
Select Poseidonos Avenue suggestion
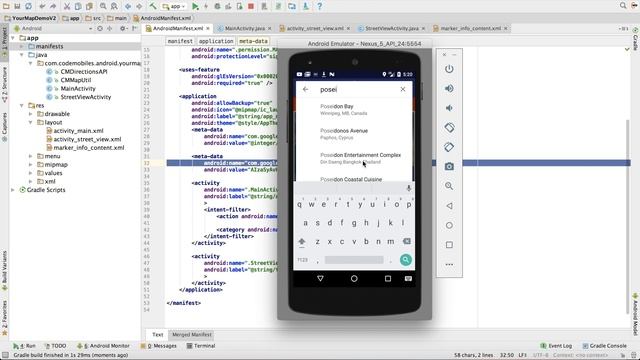click(354, 134)
